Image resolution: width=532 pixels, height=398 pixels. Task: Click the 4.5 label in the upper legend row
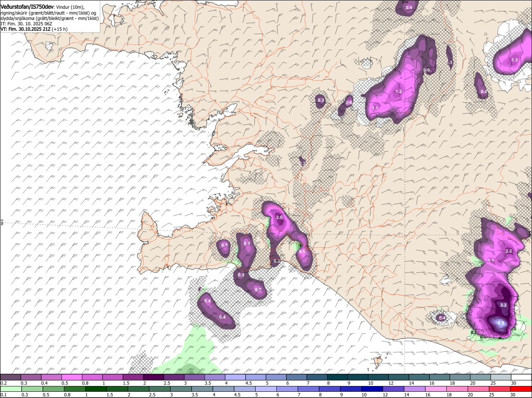(x=249, y=383)
